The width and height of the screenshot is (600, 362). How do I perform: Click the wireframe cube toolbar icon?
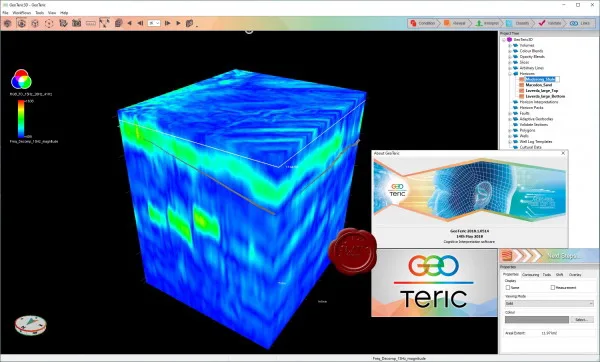pos(35,23)
